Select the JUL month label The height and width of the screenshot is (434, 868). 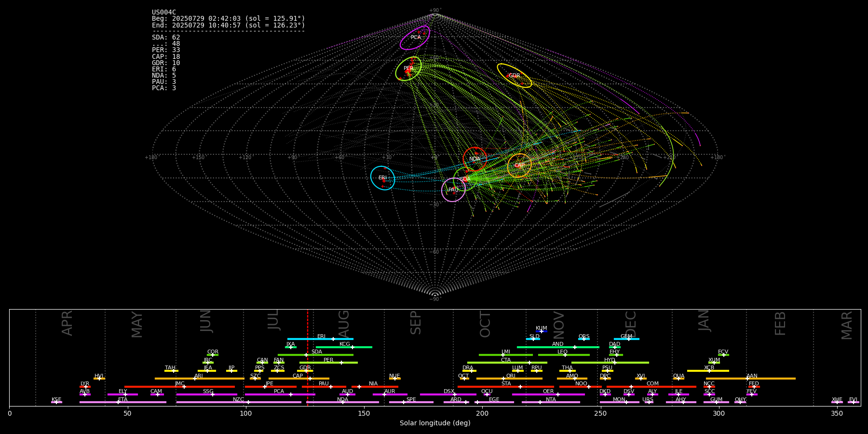273,319
